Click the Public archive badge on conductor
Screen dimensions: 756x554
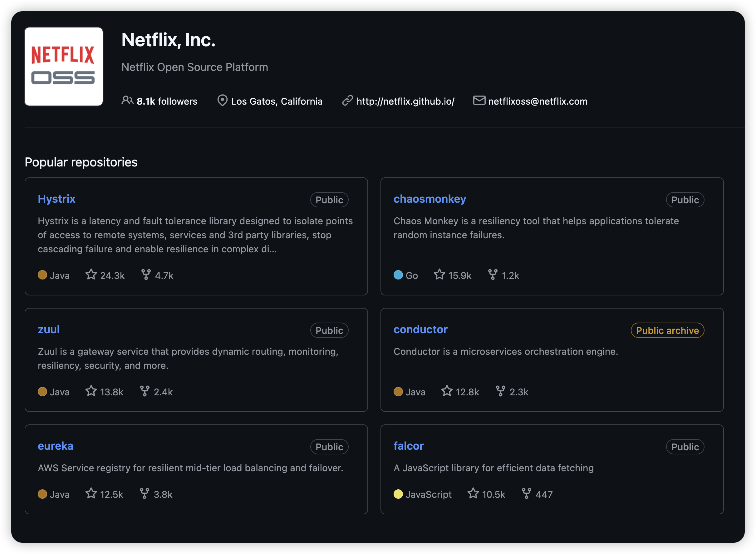click(667, 330)
